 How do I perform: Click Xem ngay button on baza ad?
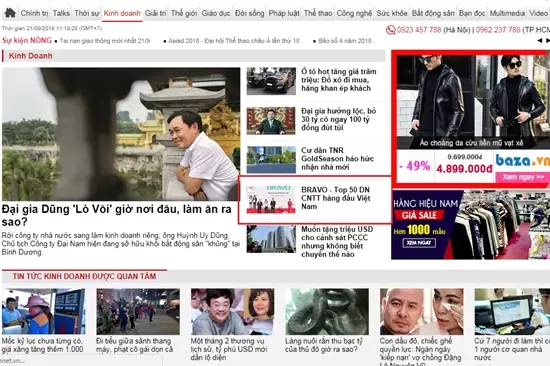(x=523, y=177)
